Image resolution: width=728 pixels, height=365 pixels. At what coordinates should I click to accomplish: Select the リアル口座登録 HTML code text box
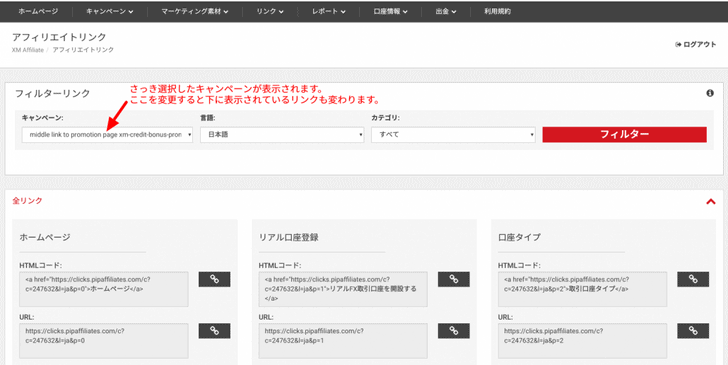point(343,289)
